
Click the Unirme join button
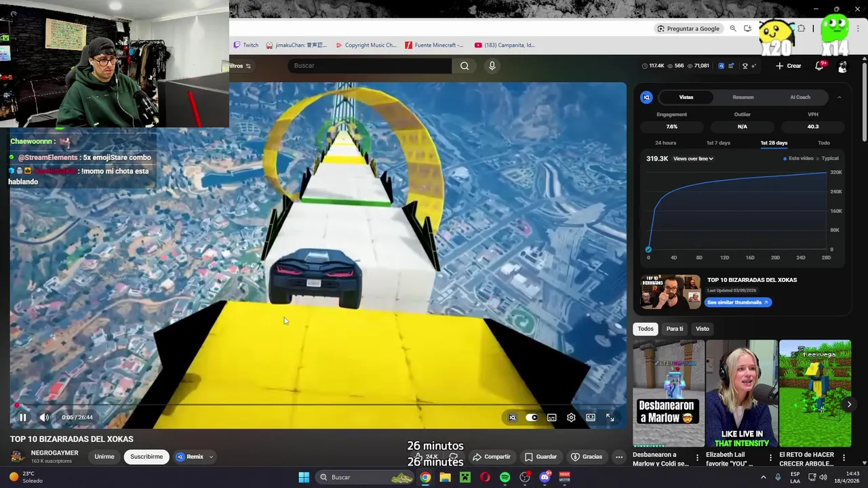tap(104, 457)
